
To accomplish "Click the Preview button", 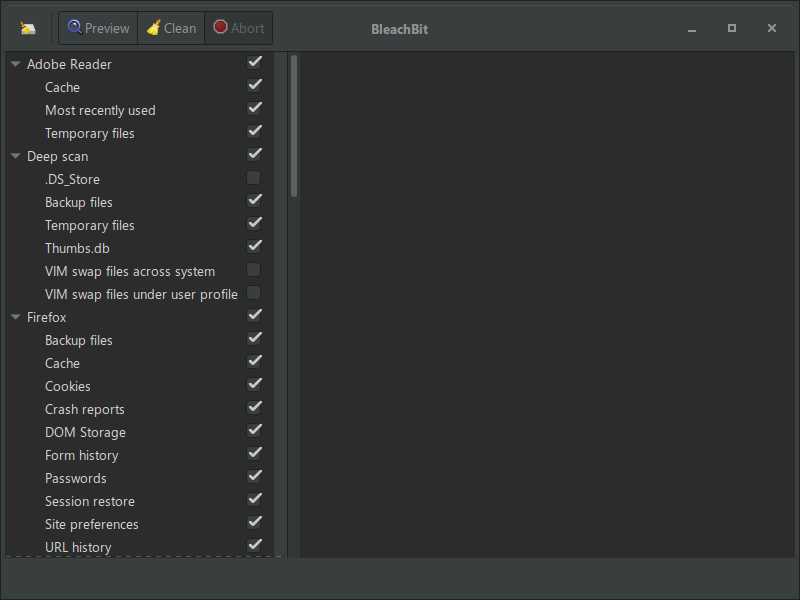I will [x=98, y=28].
